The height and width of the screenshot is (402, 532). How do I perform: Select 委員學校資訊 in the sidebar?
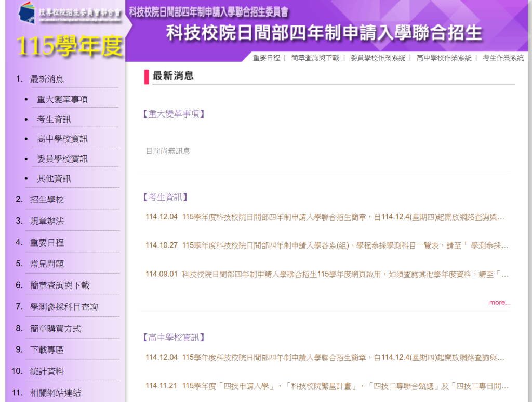tap(62, 159)
